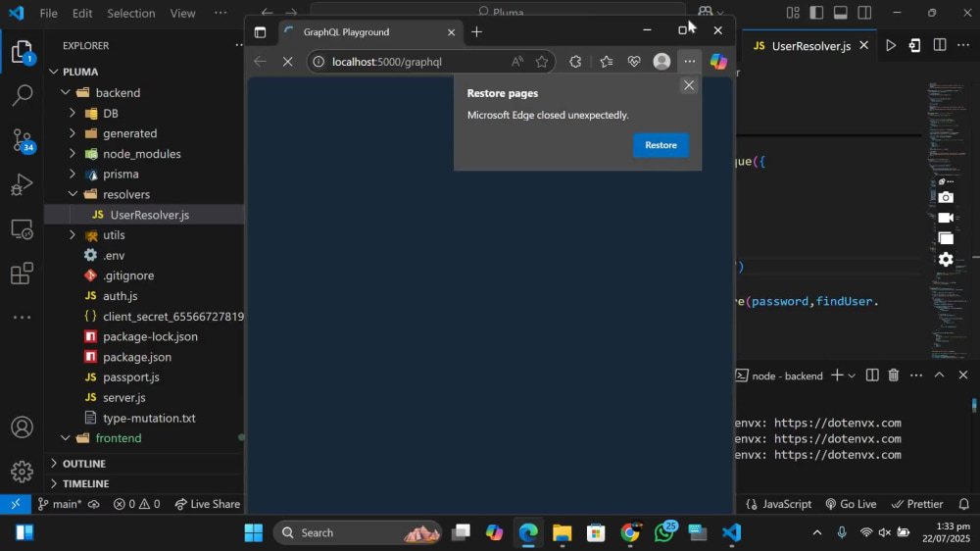This screenshot has width=980, height=551.
Task: Collapse the backend folder
Action: [66, 92]
